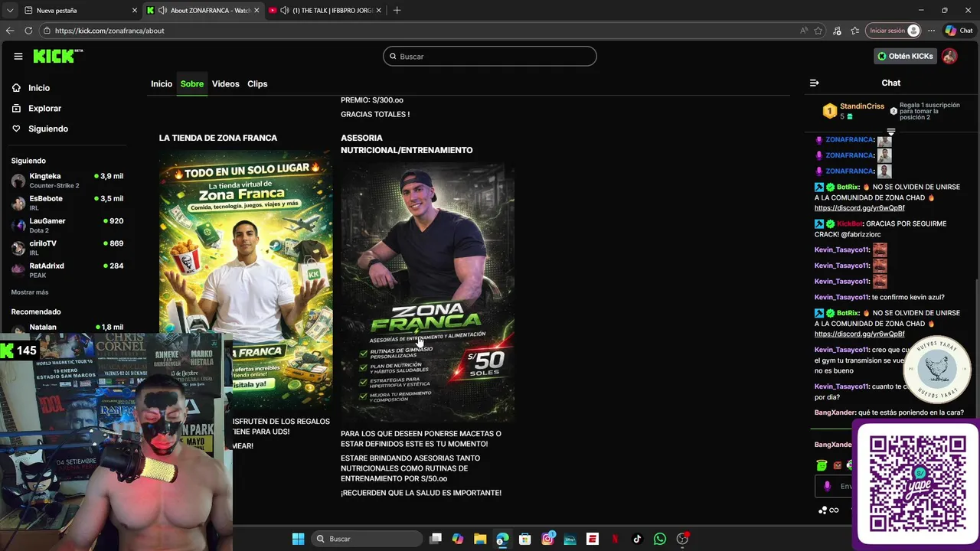Open Netflix from the taskbar

click(x=615, y=539)
